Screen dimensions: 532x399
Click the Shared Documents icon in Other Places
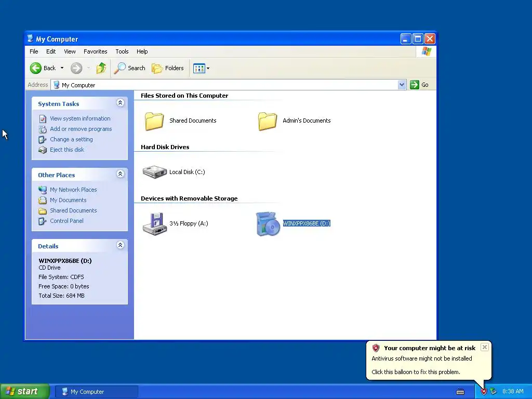[x=43, y=211]
